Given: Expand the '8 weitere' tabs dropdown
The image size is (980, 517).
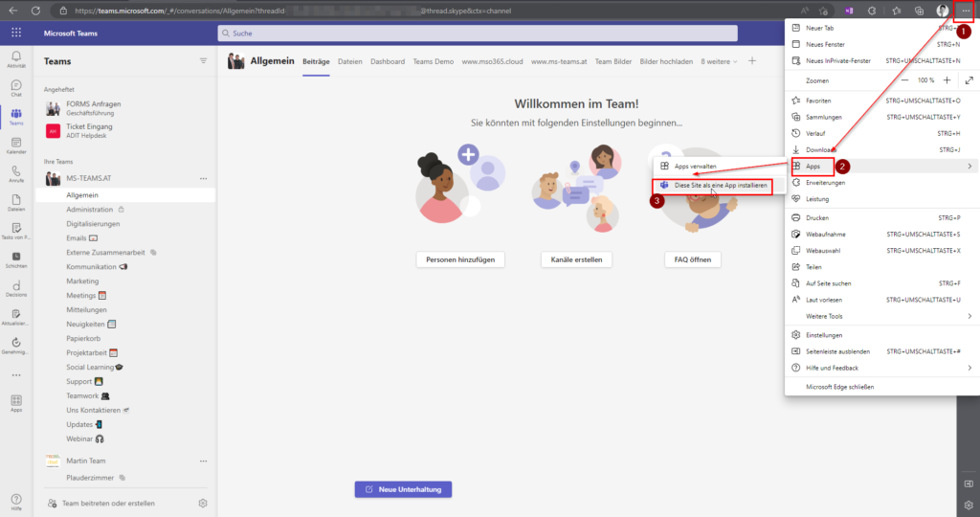Looking at the screenshot, I should pyautogui.click(x=718, y=61).
